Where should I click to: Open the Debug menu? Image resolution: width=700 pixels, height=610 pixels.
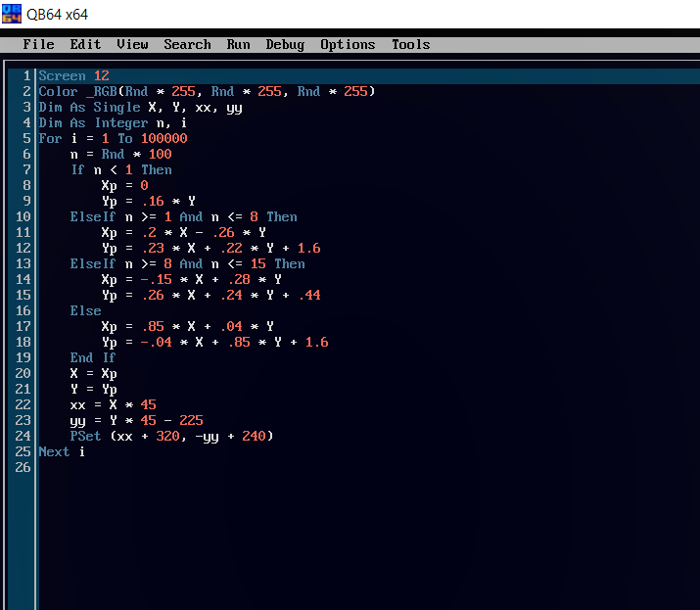[285, 45]
